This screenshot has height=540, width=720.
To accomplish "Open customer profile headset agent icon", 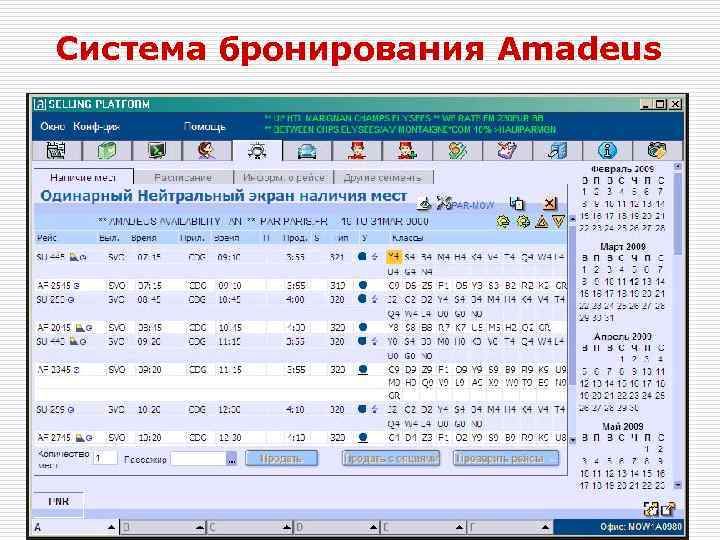I will click(x=207, y=150).
